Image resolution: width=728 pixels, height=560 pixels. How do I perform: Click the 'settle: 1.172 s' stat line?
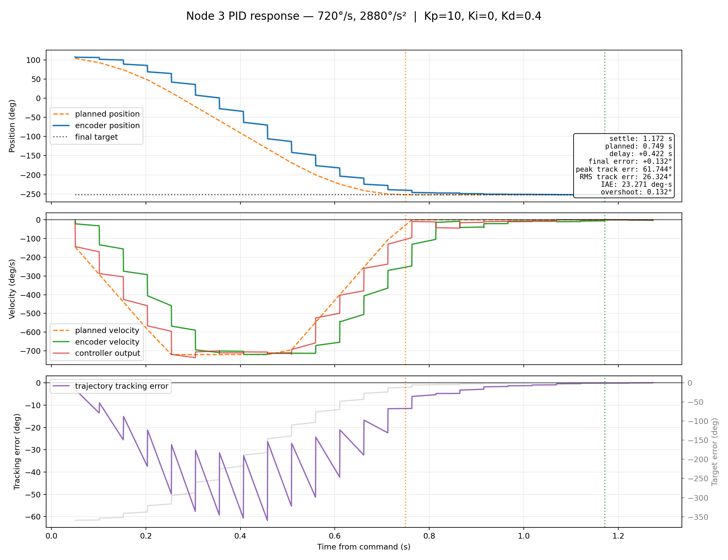641,139
